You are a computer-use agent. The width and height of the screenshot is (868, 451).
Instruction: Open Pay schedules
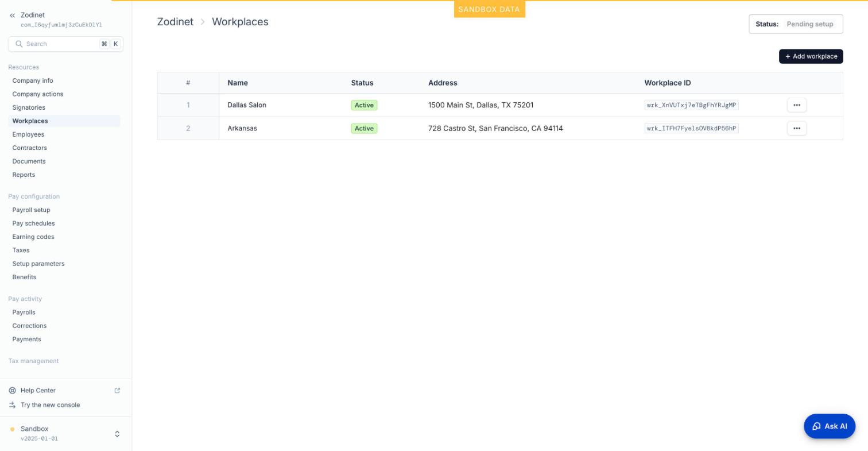click(x=33, y=223)
